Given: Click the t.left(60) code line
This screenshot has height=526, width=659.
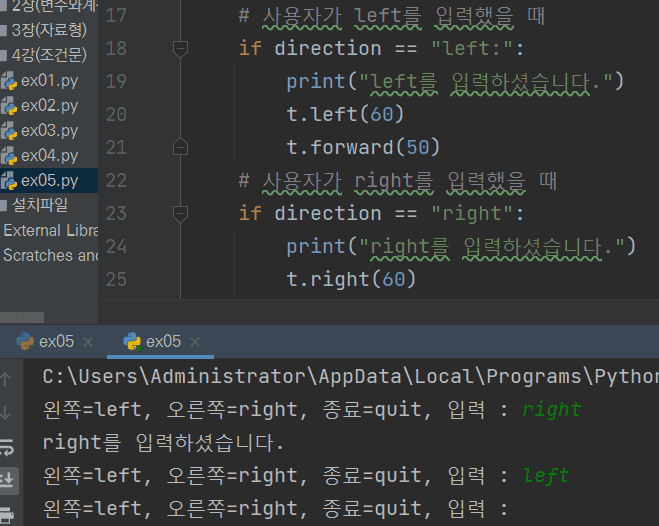Looking at the screenshot, I should coord(345,114).
